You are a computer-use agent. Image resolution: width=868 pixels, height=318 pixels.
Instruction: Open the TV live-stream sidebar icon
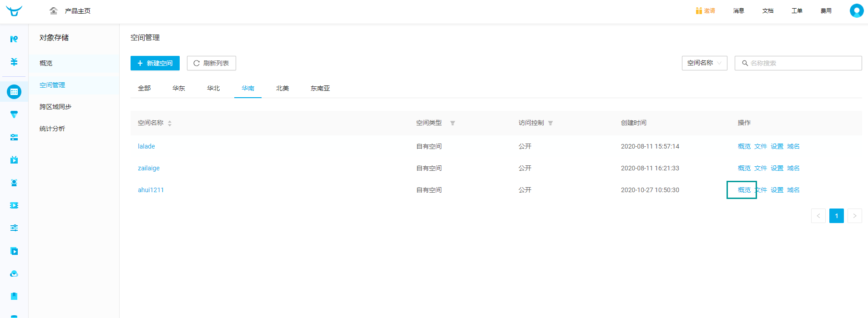[14, 159]
